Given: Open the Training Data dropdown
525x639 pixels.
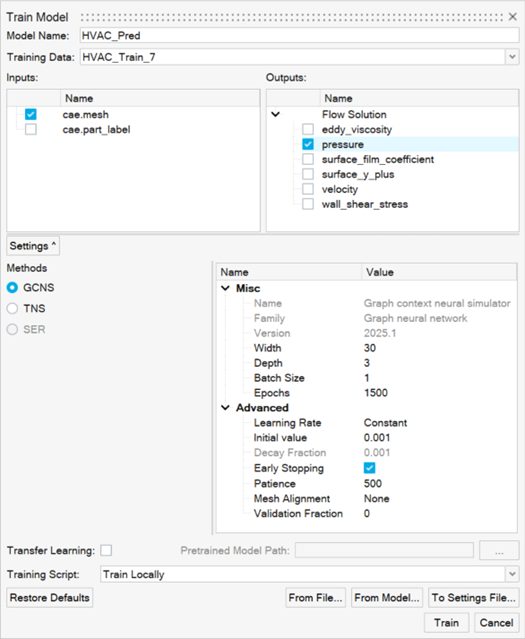Looking at the screenshot, I should pyautogui.click(x=512, y=57).
